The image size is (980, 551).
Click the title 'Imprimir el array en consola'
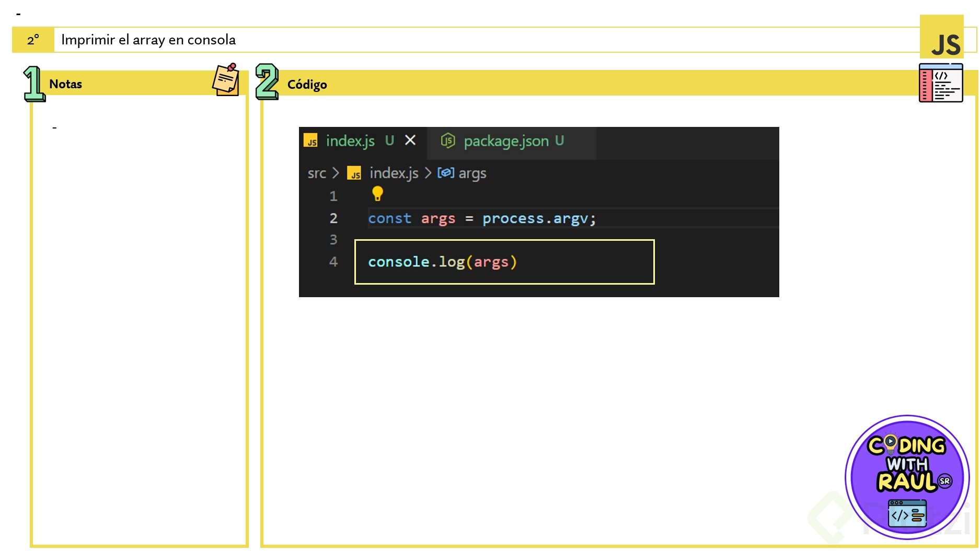(x=148, y=40)
